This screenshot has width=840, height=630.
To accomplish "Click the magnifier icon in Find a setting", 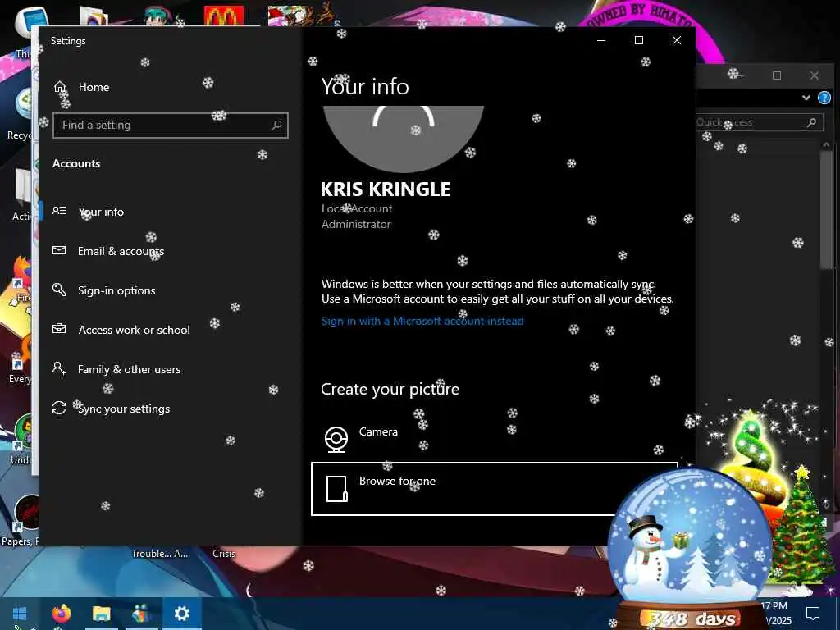I will (x=276, y=126).
